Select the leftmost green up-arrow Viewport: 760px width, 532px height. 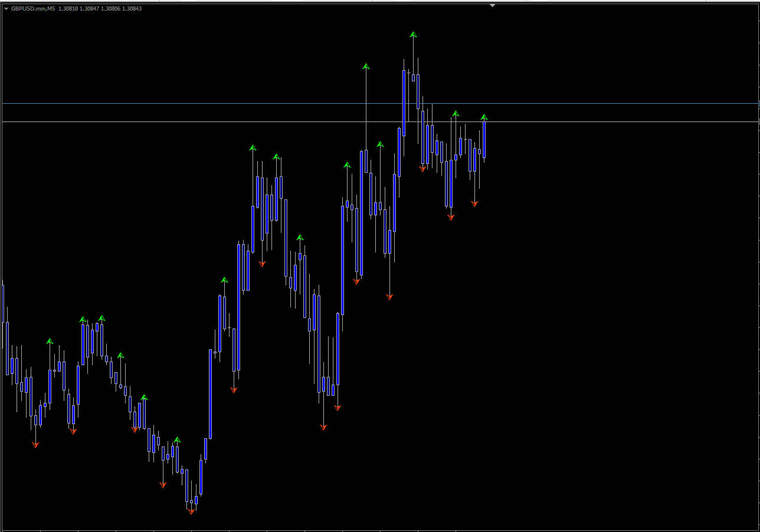coord(50,341)
